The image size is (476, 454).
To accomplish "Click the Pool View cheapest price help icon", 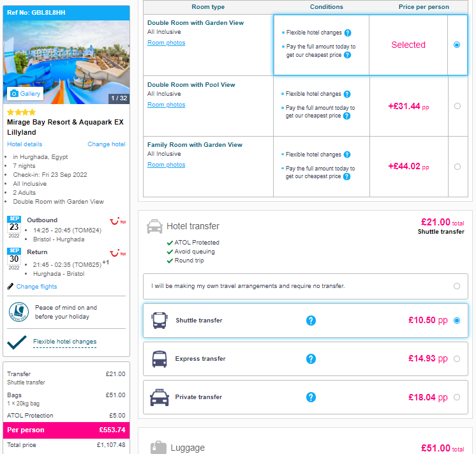I will click(346, 116).
